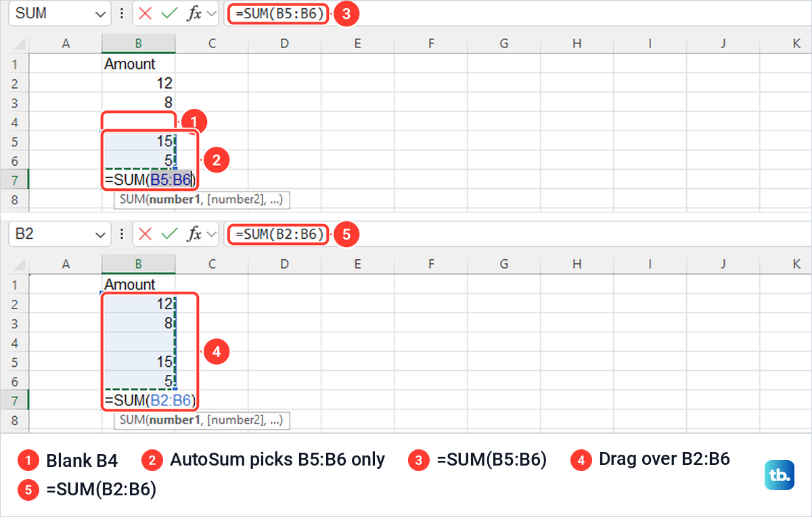Image resolution: width=812 pixels, height=517 pixels.
Task: Select column J header in the upper worksheet
Action: [x=723, y=44]
